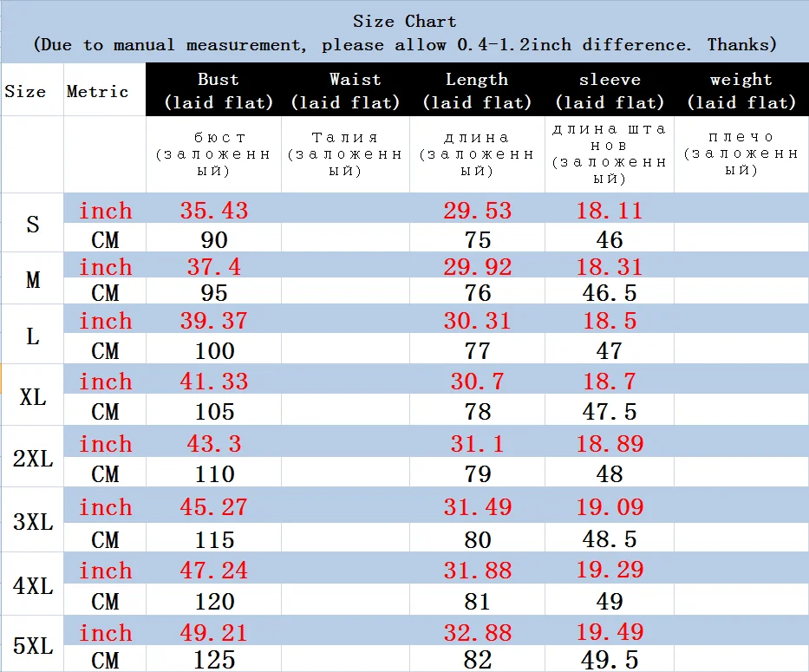809x672 pixels.
Task: Select length inch value "31.88"
Action: click(477, 571)
